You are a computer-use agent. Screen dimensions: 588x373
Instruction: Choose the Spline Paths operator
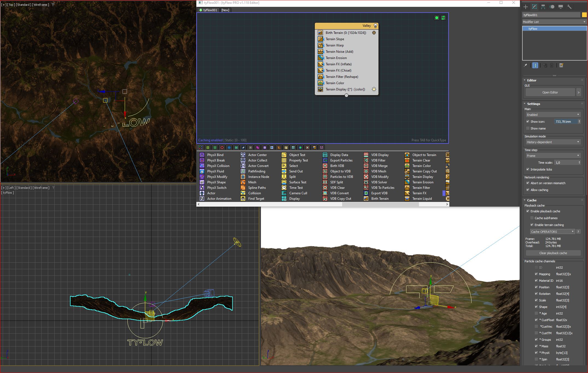click(254, 188)
